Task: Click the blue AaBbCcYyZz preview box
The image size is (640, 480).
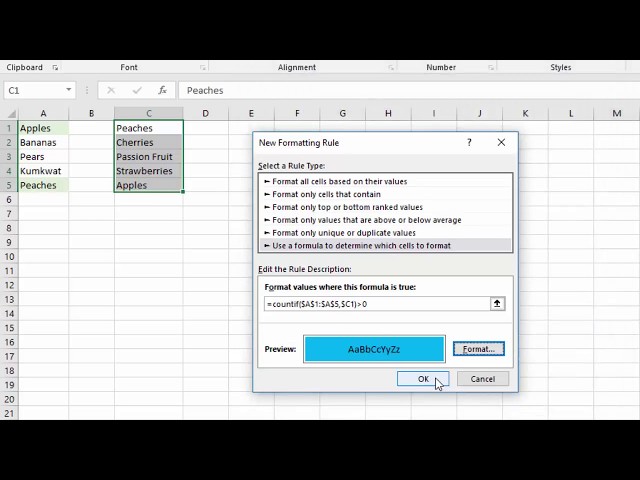Action: (374, 349)
